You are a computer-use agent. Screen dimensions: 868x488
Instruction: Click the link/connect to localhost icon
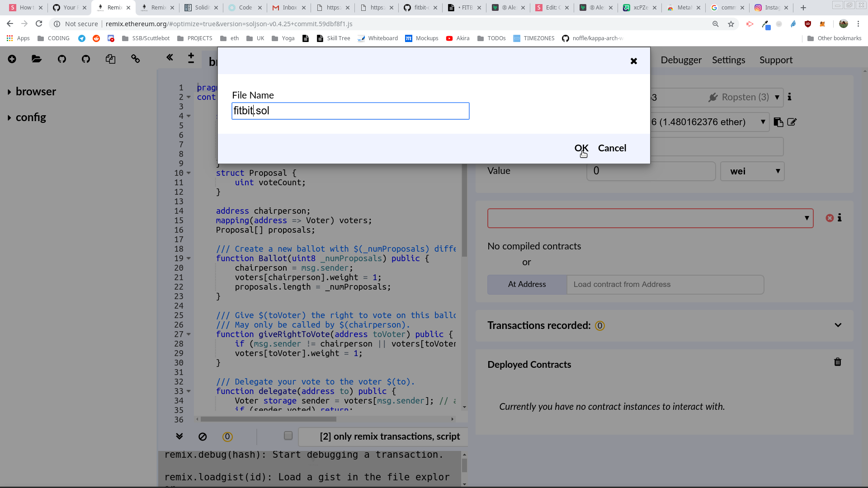pyautogui.click(x=135, y=59)
